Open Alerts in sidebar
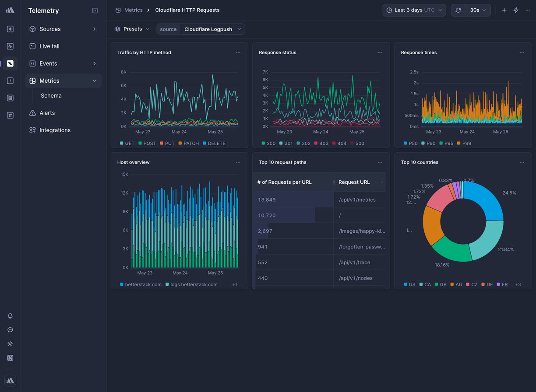Viewport: 536px width, 392px height. (63, 113)
